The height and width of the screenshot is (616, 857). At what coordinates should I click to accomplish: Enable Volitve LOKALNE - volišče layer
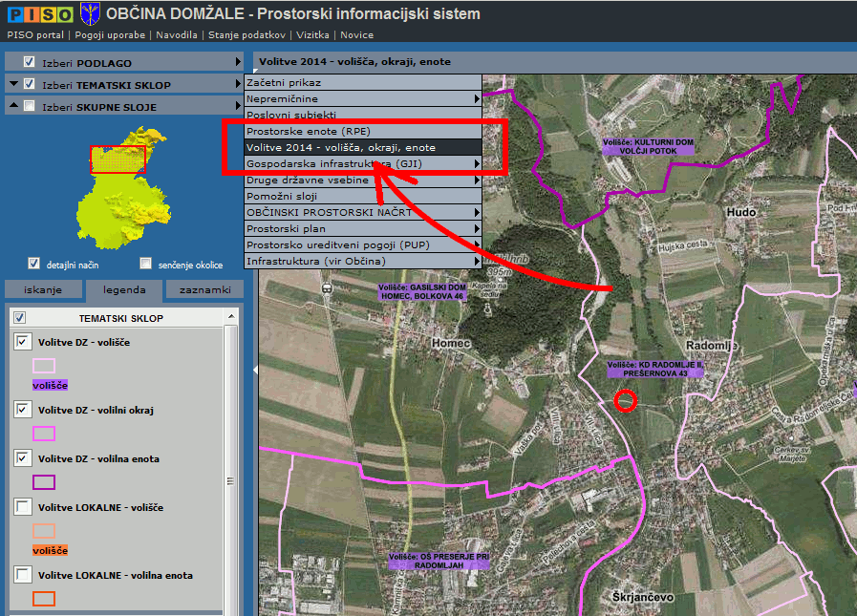[23, 508]
